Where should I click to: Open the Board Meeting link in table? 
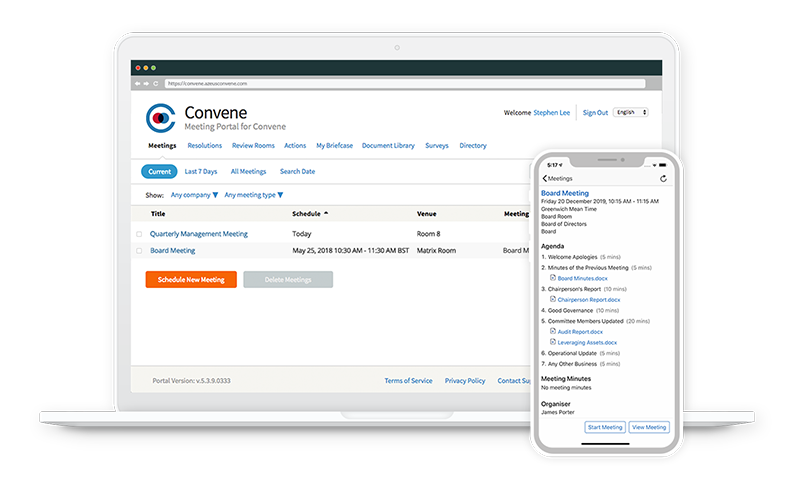172,251
